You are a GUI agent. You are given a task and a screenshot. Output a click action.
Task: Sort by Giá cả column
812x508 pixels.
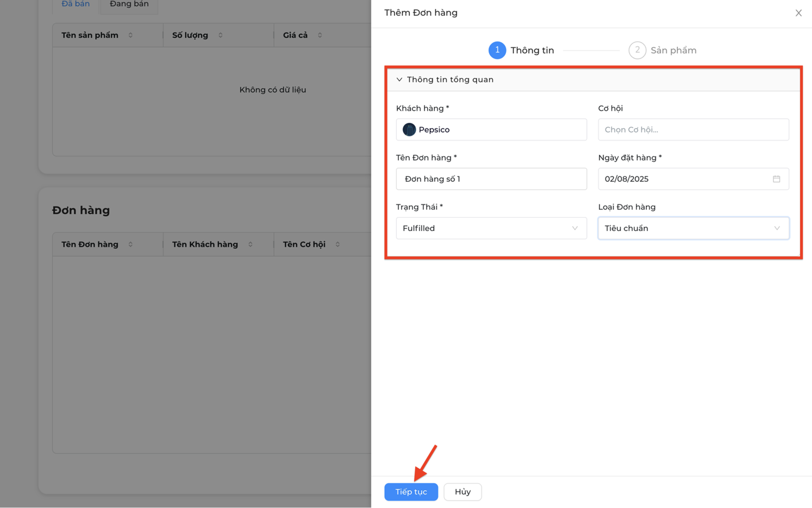pos(320,35)
